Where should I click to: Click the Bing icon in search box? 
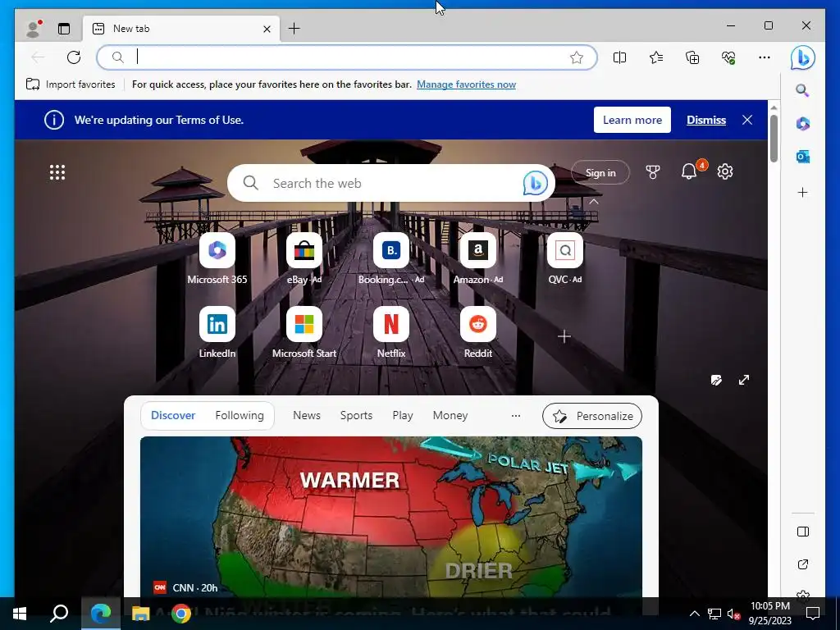[535, 183]
